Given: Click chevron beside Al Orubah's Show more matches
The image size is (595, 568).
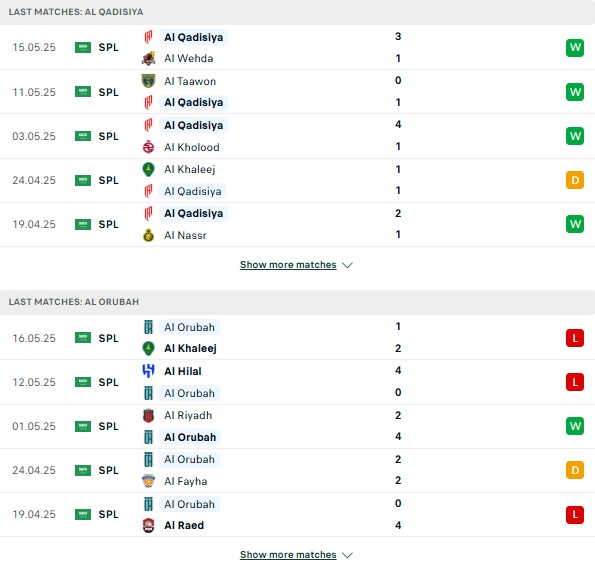Looking at the screenshot, I should pos(347,555).
